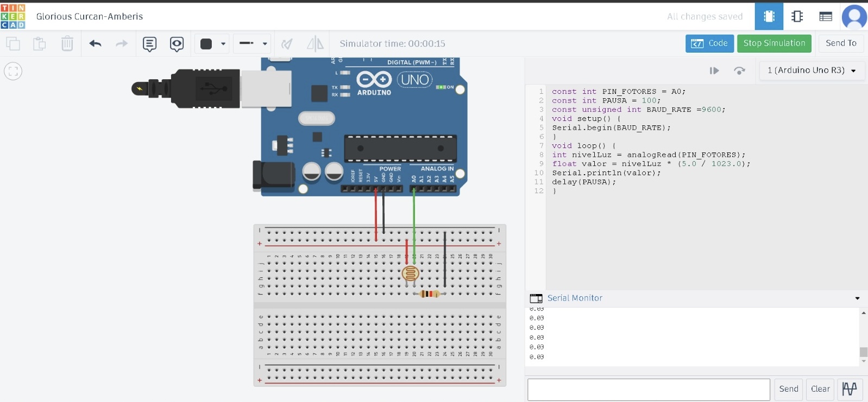Screen dimensions: 868x402
Task: Click the delete trash icon
Action: click(67, 43)
